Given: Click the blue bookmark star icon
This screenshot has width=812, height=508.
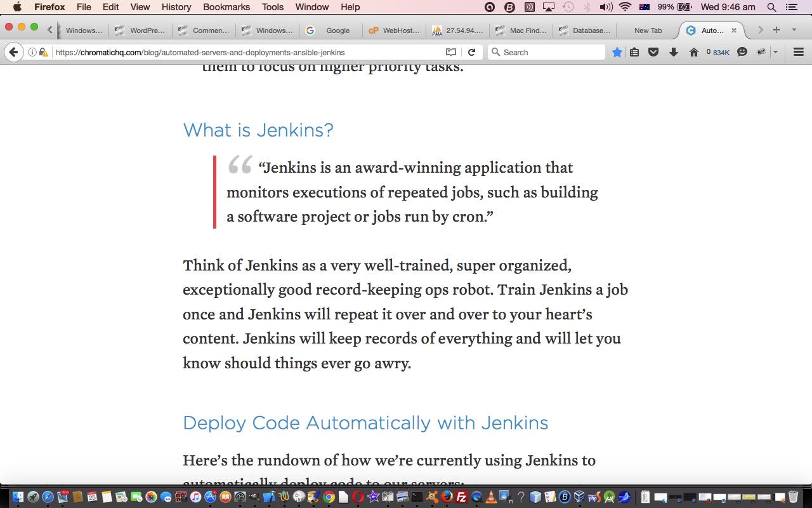Looking at the screenshot, I should (x=617, y=52).
